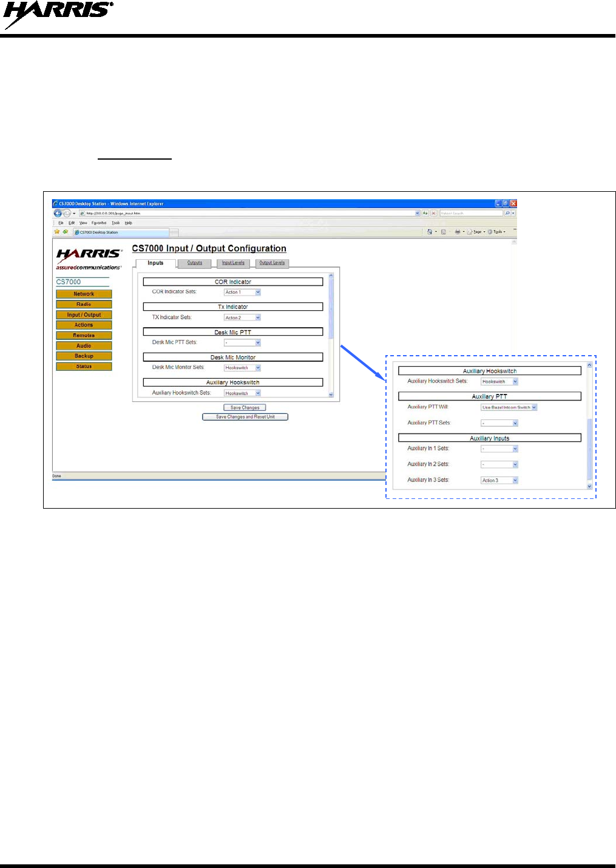Open the View menu
This screenshot has height=868, width=616.
pyautogui.click(x=83, y=223)
